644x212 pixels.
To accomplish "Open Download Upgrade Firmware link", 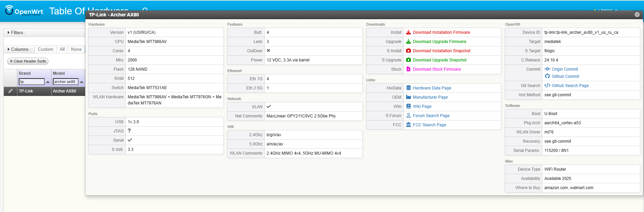I will coord(439,42).
